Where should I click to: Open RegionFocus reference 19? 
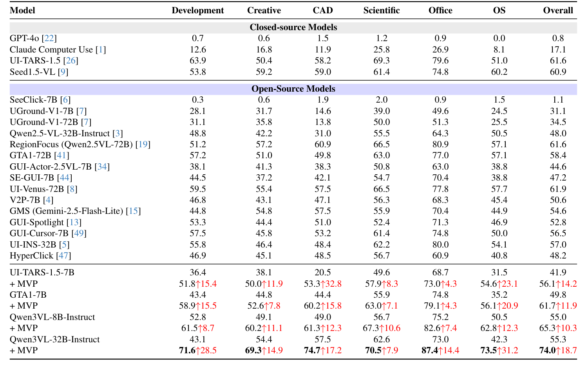point(143,145)
